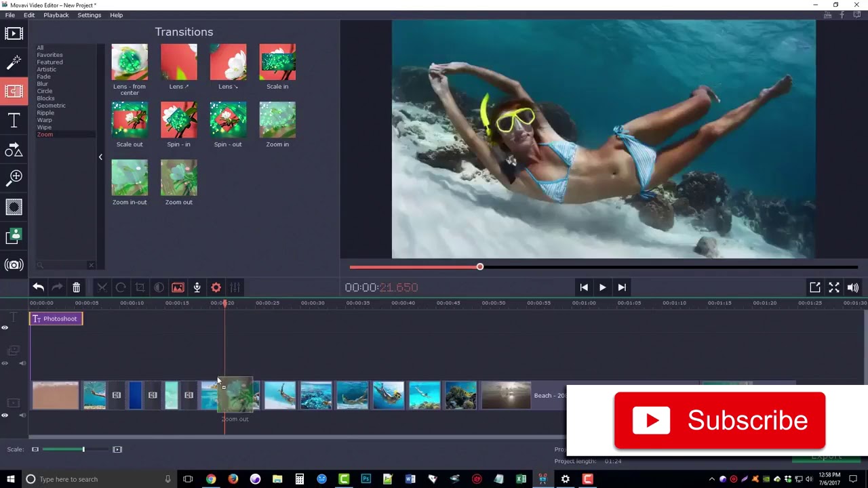Image resolution: width=868 pixels, height=488 pixels.
Task: Zoom in timeline with large scale icon
Action: [x=117, y=449]
